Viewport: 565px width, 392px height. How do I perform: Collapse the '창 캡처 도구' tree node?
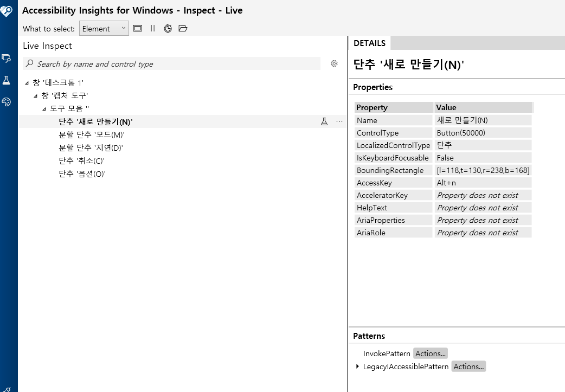click(x=35, y=96)
